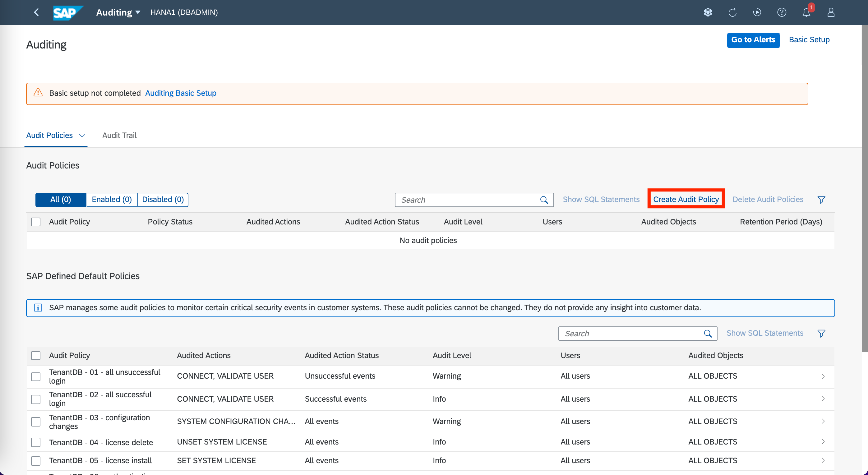Expand TenantDB - 03 configuration changes row arrow
Screen dimensions: 868x475
(823, 421)
